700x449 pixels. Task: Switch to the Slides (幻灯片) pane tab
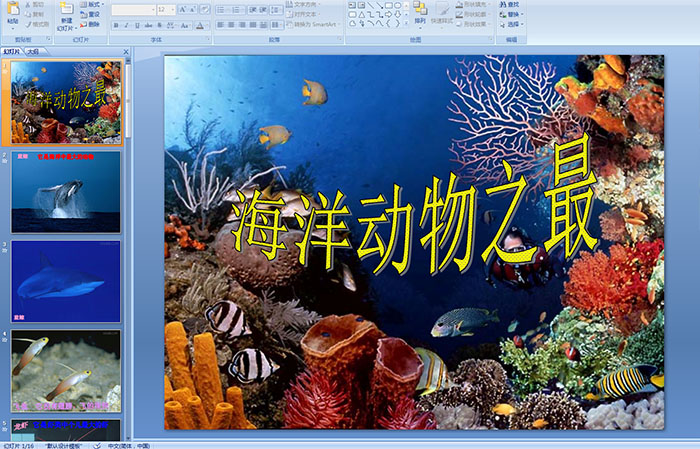12,52
